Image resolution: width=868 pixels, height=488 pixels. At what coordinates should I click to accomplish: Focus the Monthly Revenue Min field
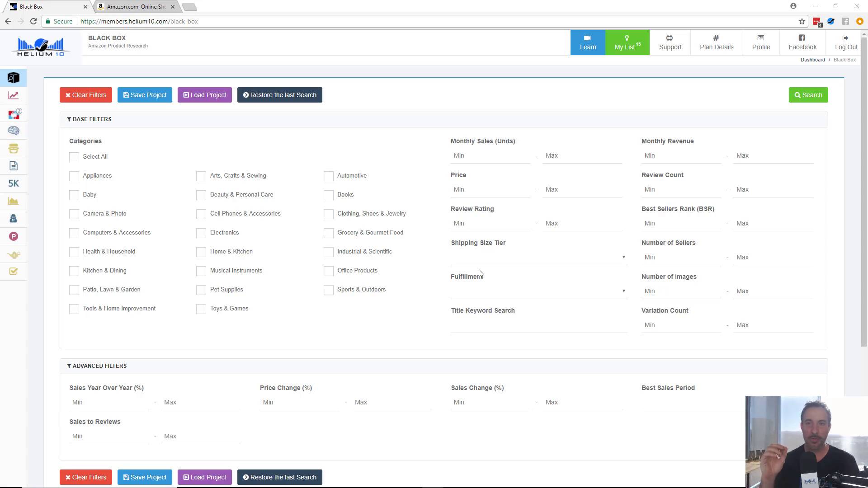[x=681, y=155]
